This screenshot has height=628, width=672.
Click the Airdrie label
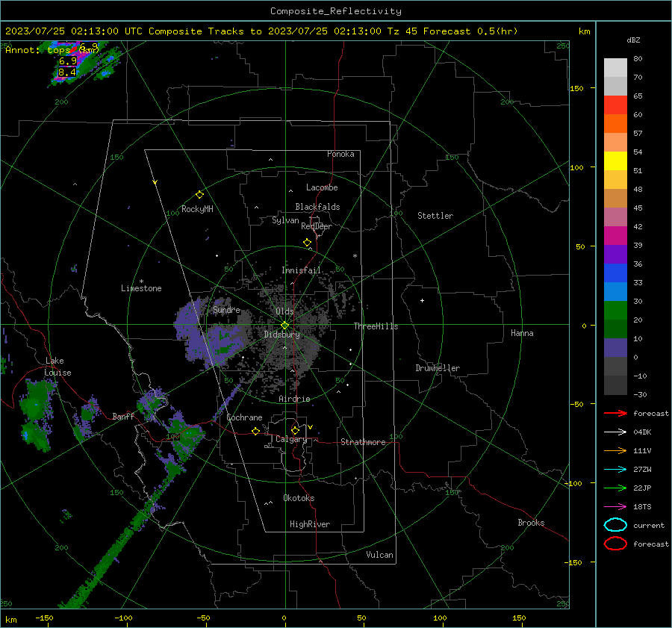pyautogui.click(x=294, y=399)
